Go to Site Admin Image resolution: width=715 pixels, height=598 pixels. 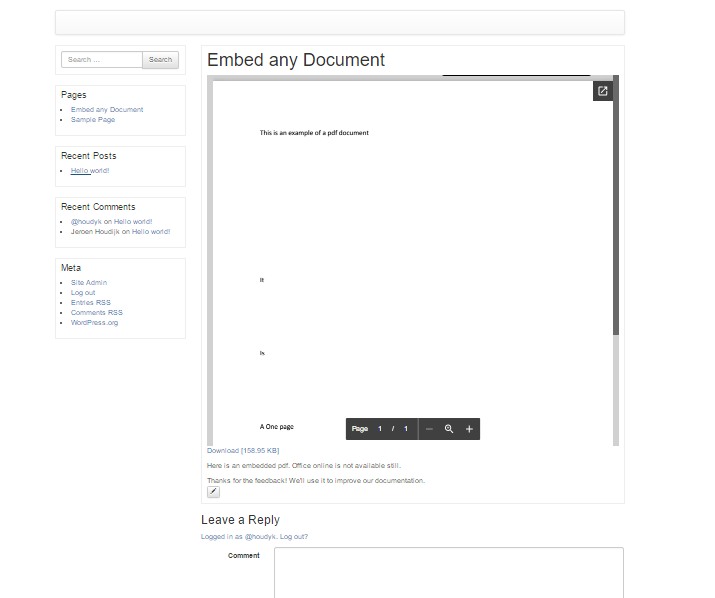89,283
